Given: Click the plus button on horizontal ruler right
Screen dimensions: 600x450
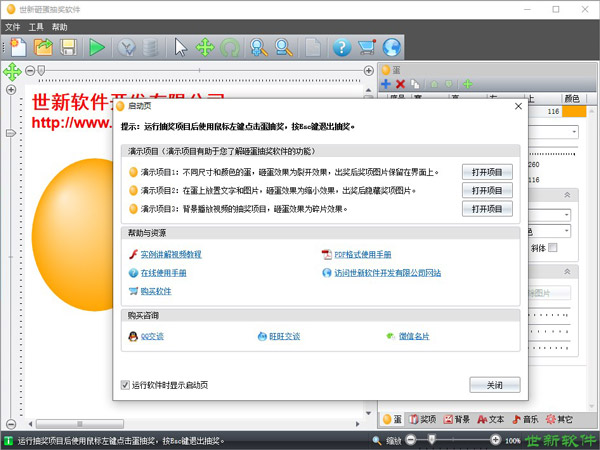Looking at the screenshot, I should pyautogui.click(x=368, y=70).
